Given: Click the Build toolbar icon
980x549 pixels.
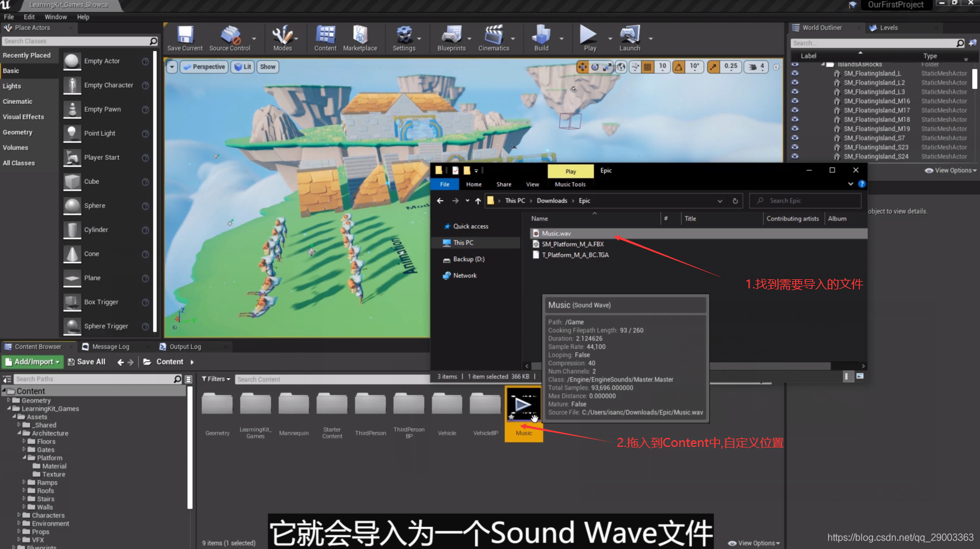Looking at the screenshot, I should (x=541, y=38).
